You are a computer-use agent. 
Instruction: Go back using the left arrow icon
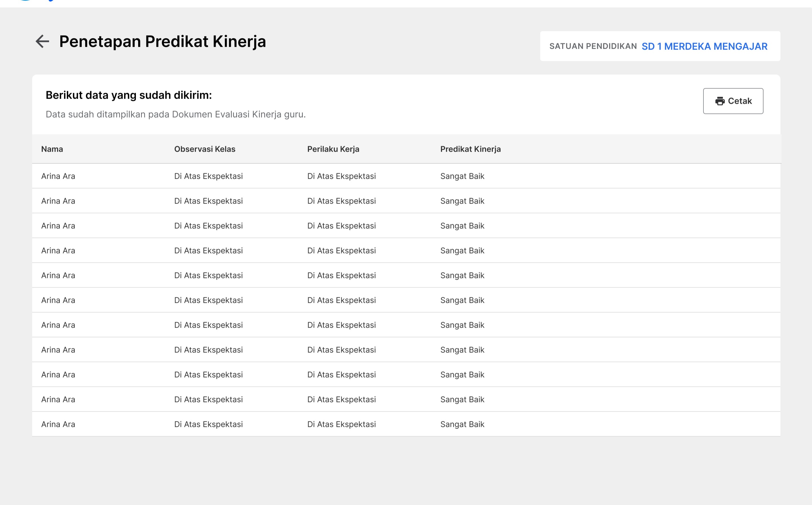42,41
